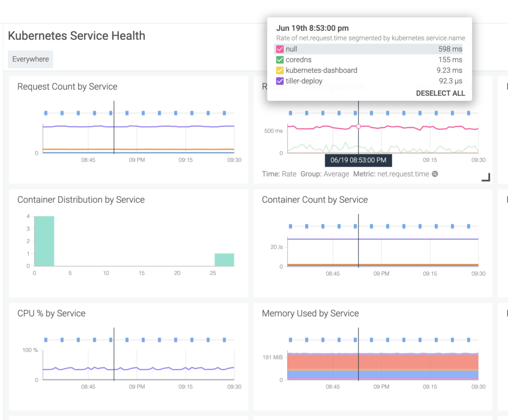
Task: Toggle the coredns series checkbox
Action: [280, 60]
